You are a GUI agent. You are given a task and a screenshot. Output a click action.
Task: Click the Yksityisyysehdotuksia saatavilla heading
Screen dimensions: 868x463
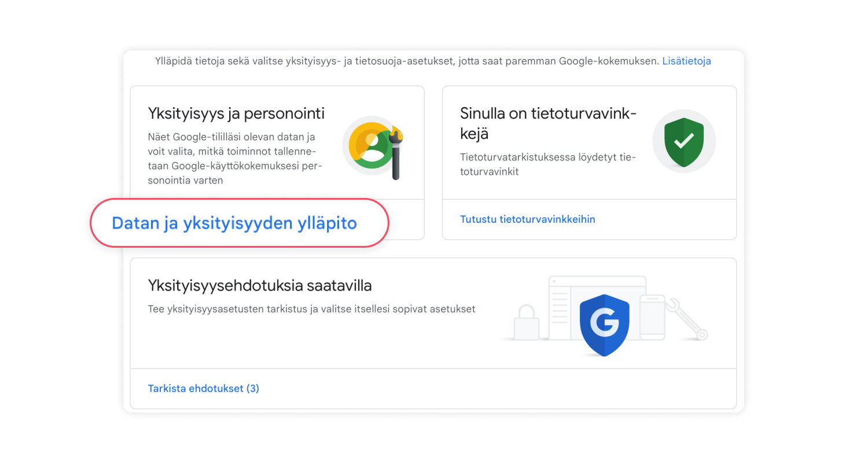click(260, 285)
